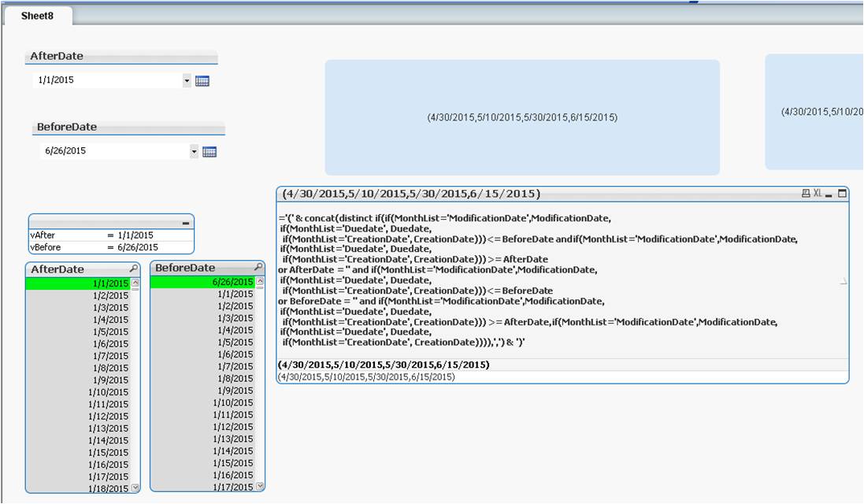Viewport: 864px width, 504px height.
Task: Click the large text object showing date list
Action: (x=522, y=117)
